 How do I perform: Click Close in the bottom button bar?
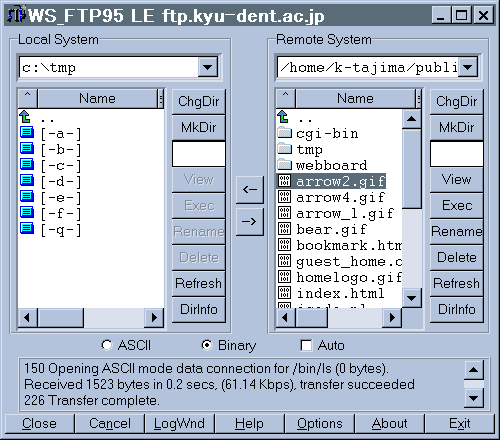click(x=39, y=424)
